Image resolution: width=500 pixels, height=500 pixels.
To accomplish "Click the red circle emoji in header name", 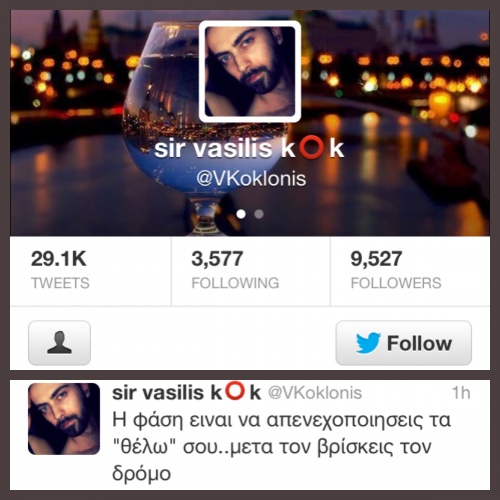I will [311, 148].
